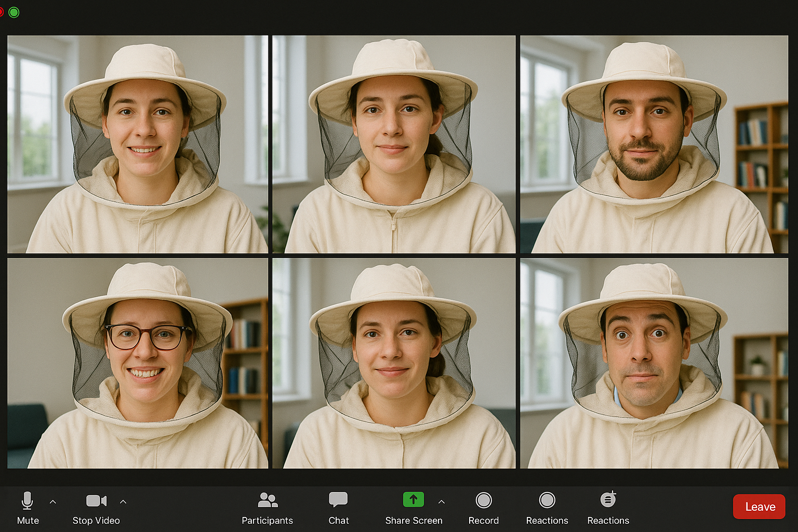Select the bearded participant's video tile
Viewport: 798px width, 532px height.
tap(654, 144)
